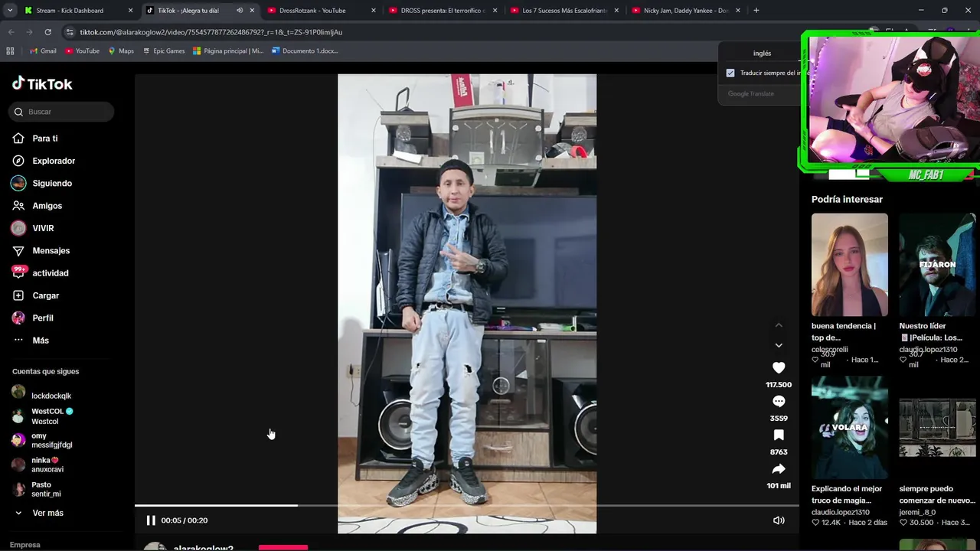Open the Nuestro líder video thumbnail
Viewport: 980px width, 551px height.
click(x=938, y=265)
